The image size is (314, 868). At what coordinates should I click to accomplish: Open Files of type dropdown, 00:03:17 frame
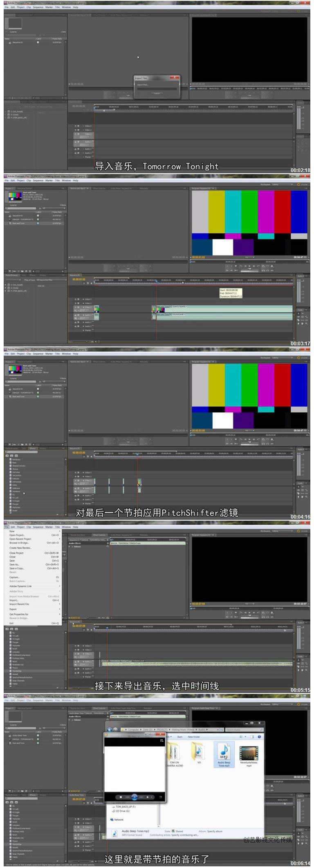51,280
